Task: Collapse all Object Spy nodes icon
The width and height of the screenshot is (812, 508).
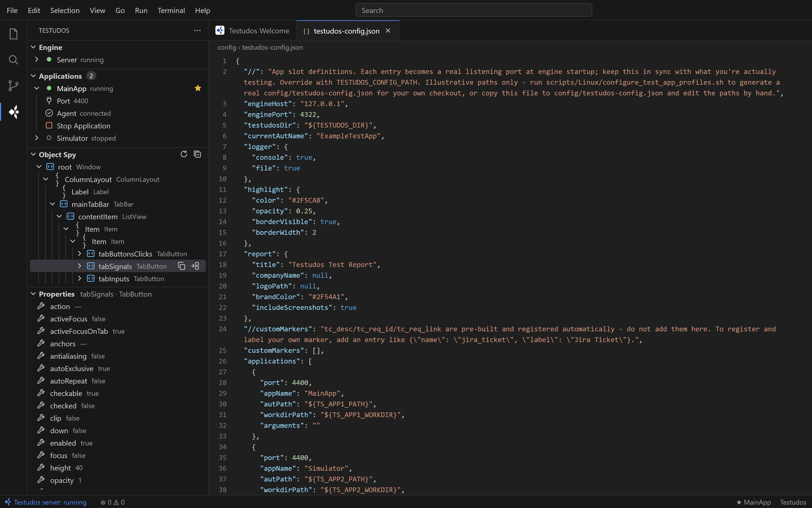Action: click(197, 154)
